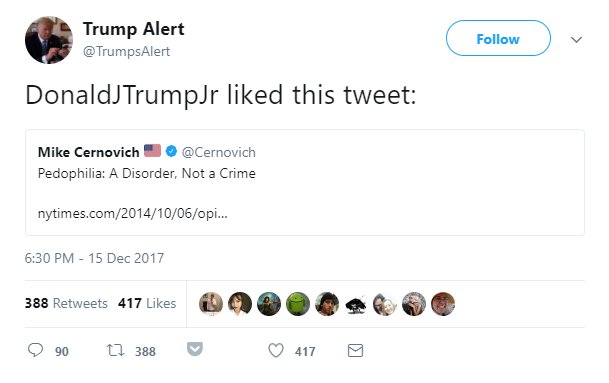View the 388 Retweets list
Screen dimensions: 609x383
point(66,303)
